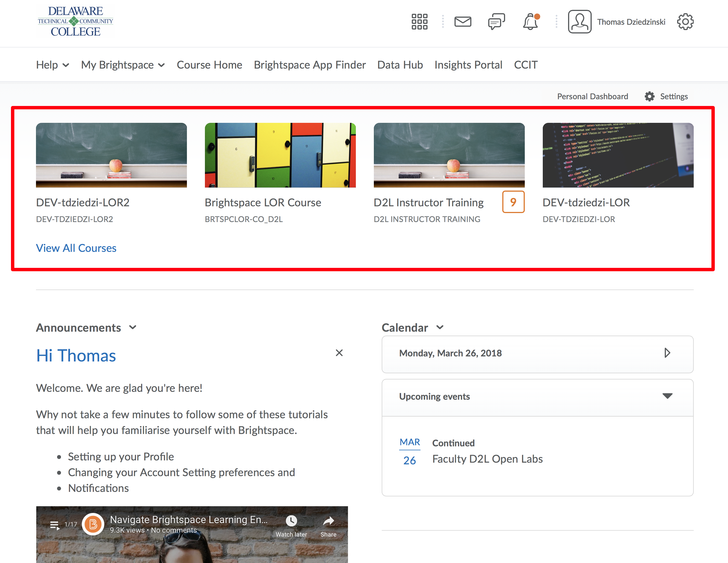Viewport: 728px width, 563px height.
Task: Click the MAR 26 date badge
Action: (x=410, y=451)
